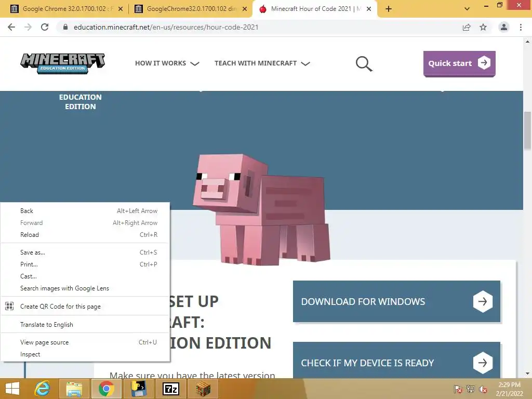The height and width of the screenshot is (399, 532).
Task: Reload the page with the refresh icon
Action: pyautogui.click(x=45, y=27)
